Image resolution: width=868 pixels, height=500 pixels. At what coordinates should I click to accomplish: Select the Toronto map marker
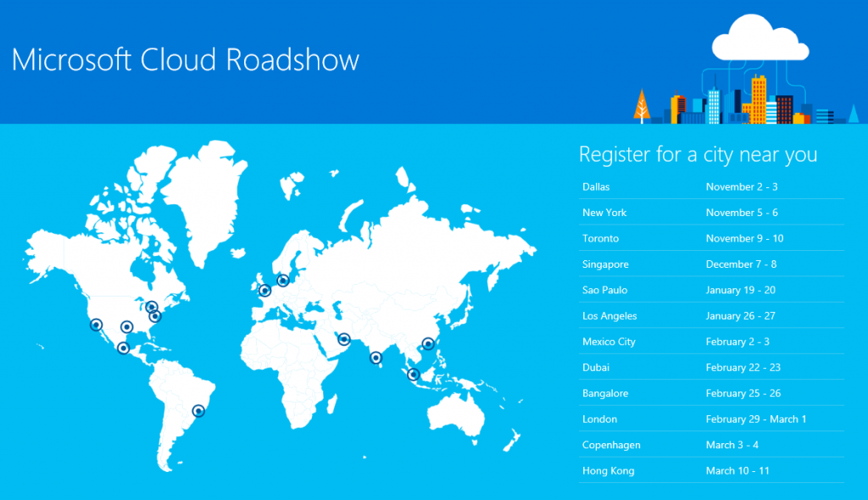pos(152,307)
